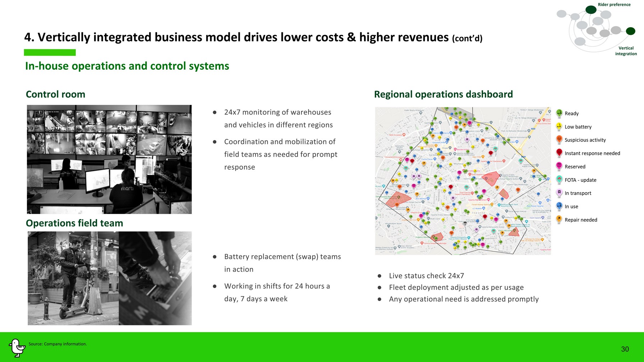Select the dark green Rider preference node

pos(591,10)
